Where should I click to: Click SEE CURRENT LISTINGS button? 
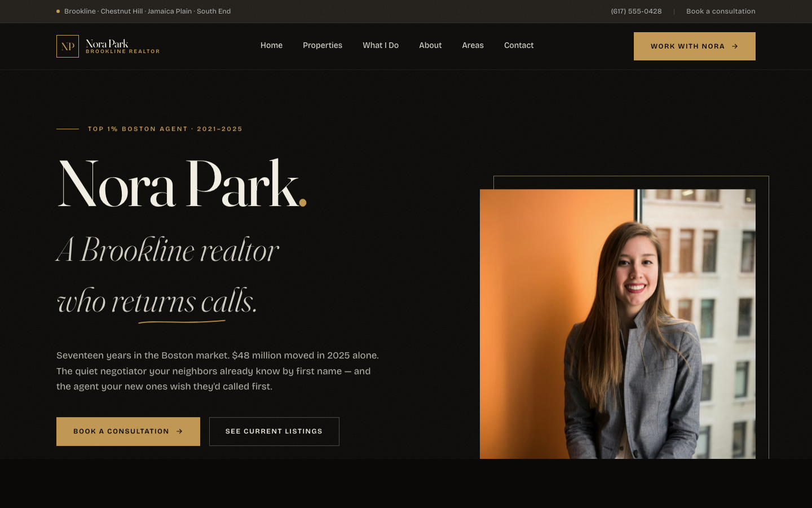pyautogui.click(x=274, y=431)
